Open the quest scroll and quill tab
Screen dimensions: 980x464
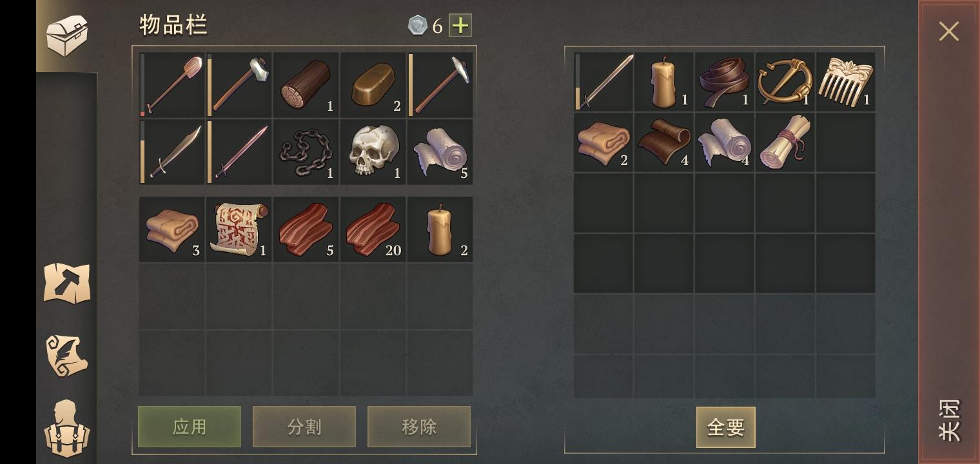point(67,356)
